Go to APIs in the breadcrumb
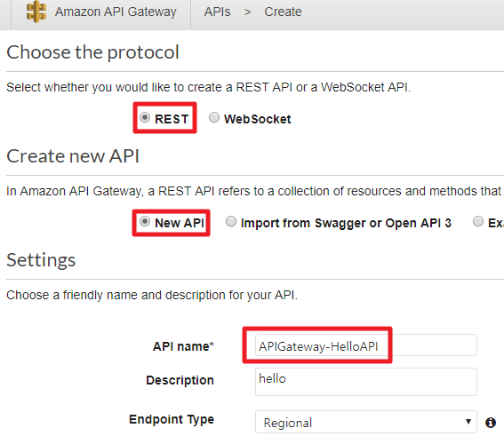This screenshot has width=504, height=436. (x=217, y=12)
